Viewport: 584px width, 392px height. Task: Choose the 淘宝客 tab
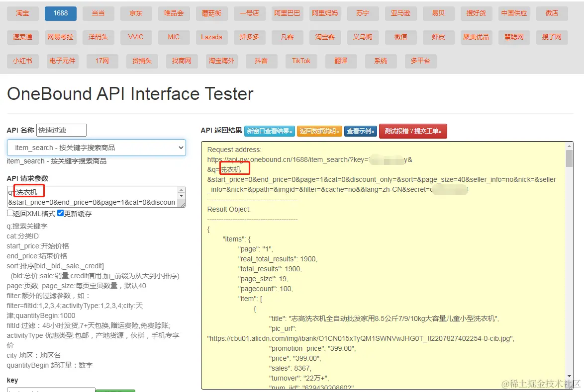[325, 37]
